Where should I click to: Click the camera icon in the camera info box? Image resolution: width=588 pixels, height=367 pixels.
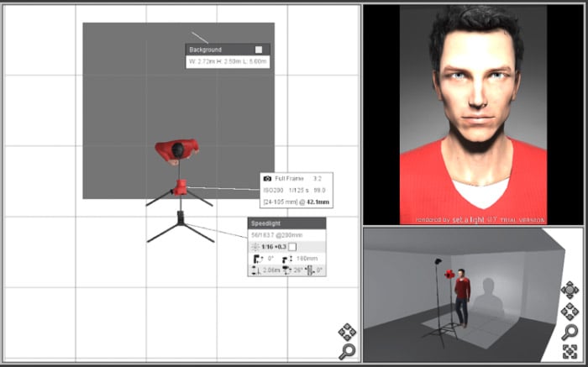click(267, 178)
